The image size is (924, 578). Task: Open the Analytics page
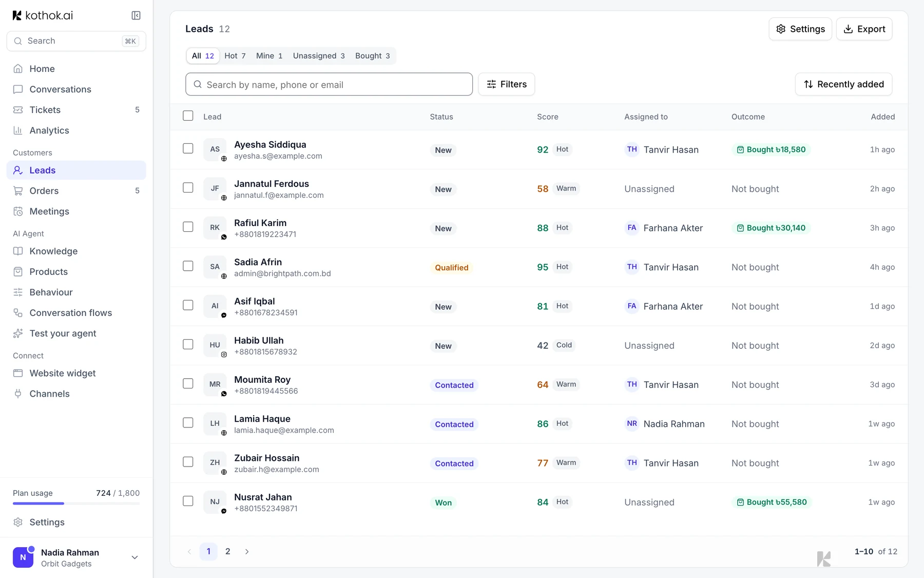click(x=76, y=130)
